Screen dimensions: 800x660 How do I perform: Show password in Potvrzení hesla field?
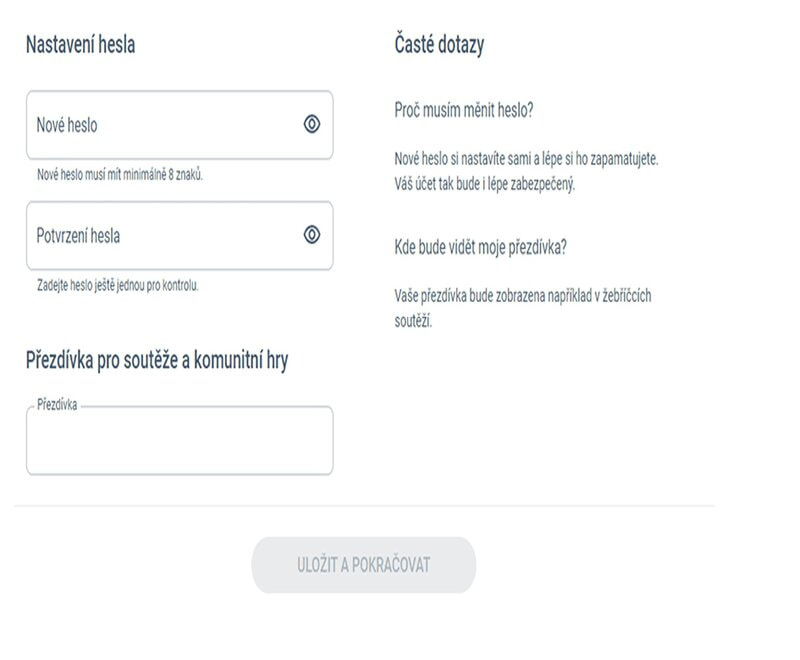click(311, 235)
